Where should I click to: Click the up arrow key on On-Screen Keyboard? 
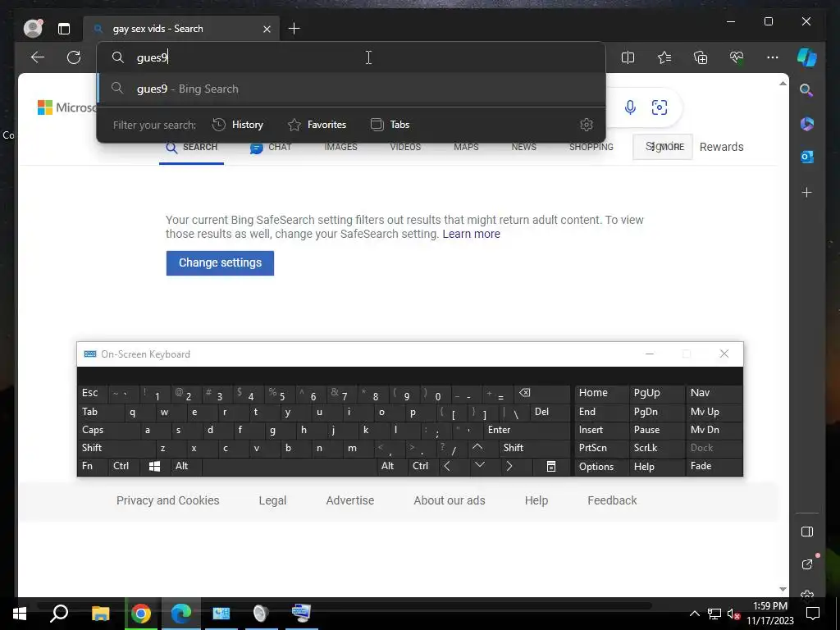[x=477, y=447]
